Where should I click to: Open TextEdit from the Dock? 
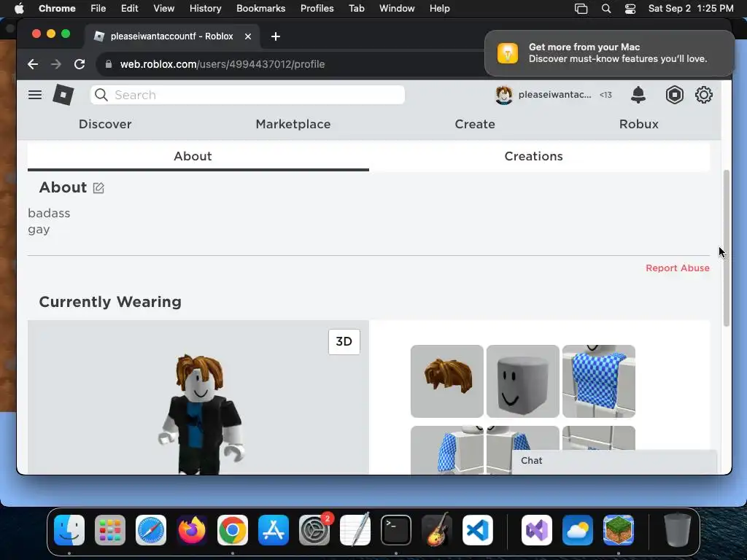[x=355, y=530]
